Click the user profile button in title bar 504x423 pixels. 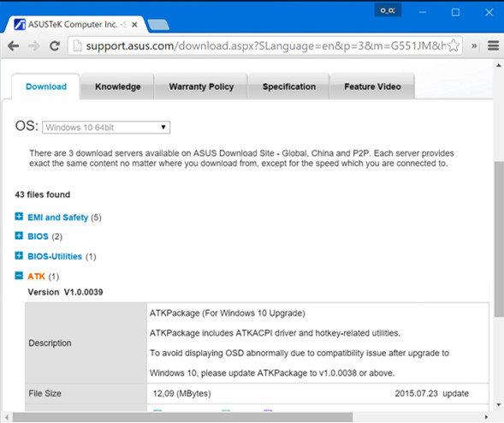tap(388, 10)
